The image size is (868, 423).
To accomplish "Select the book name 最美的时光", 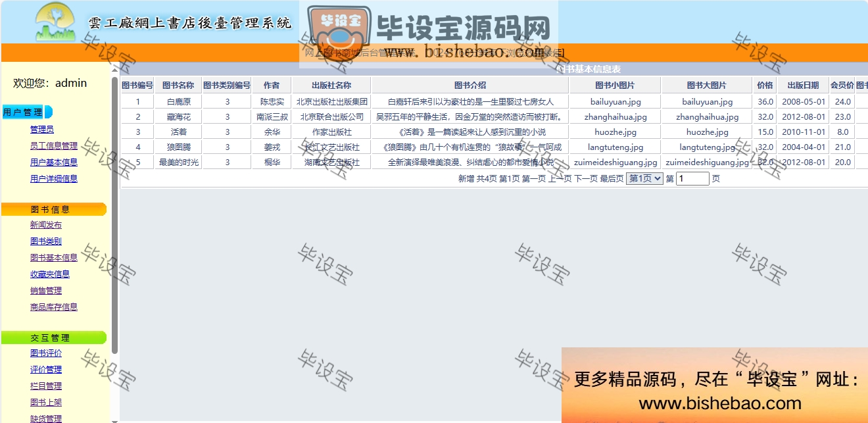I will click(x=178, y=162).
